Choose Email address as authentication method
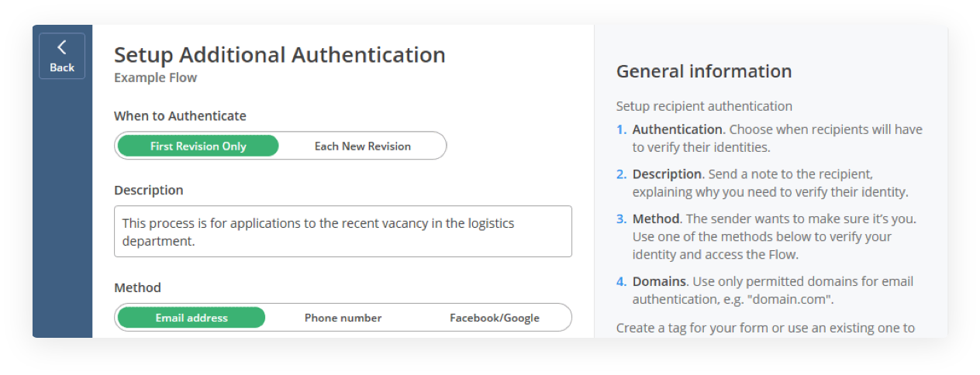980x375 pixels. point(192,318)
